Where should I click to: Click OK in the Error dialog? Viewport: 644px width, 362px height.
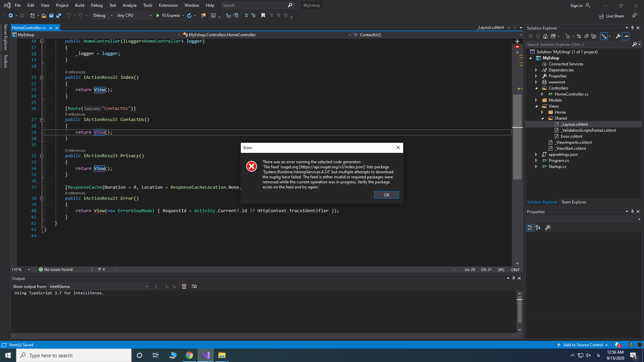pos(386,195)
